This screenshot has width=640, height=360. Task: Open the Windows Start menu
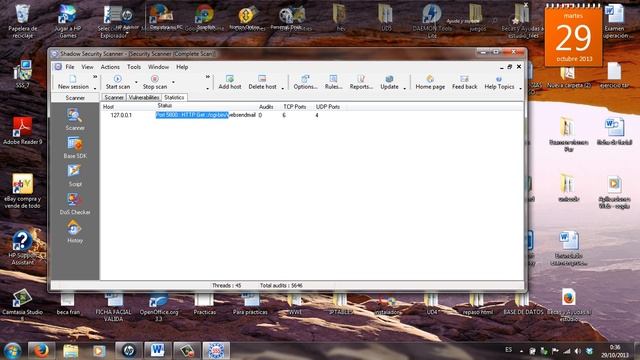[x=12, y=351]
